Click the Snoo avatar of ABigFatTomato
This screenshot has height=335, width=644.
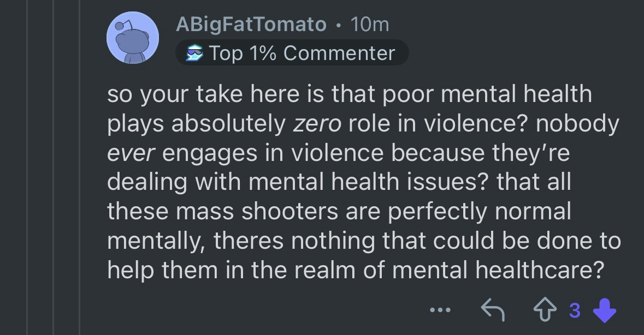[x=133, y=38]
